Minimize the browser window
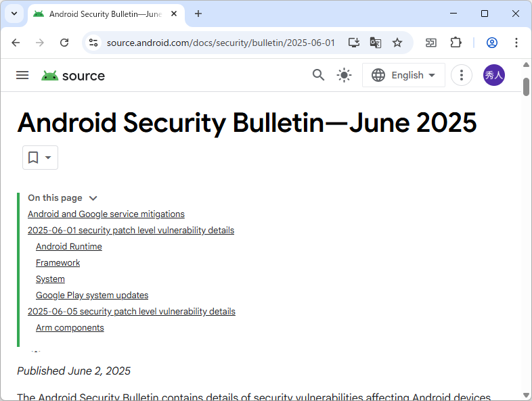This screenshot has height=401, width=532. 453,14
